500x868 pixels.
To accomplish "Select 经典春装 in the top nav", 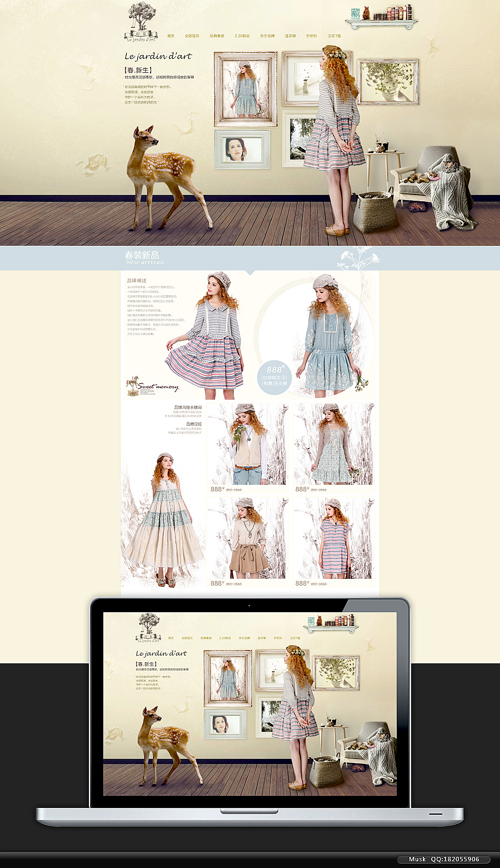I will click(217, 36).
